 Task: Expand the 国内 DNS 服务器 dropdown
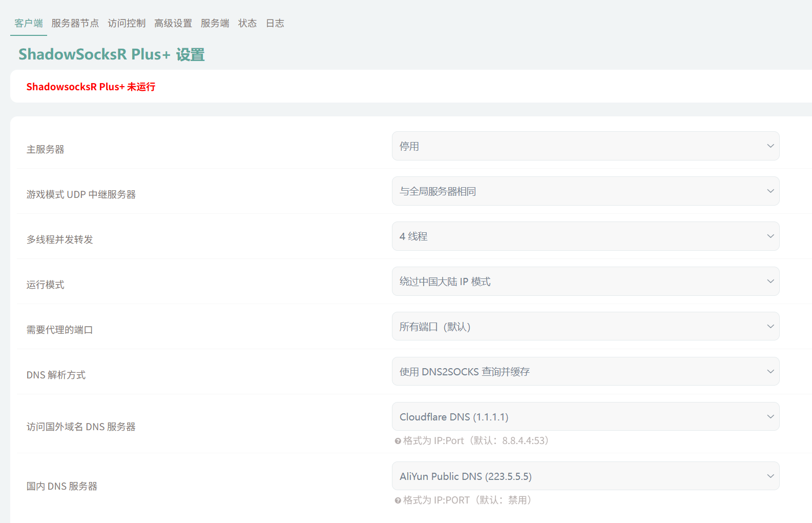pyautogui.click(x=586, y=476)
